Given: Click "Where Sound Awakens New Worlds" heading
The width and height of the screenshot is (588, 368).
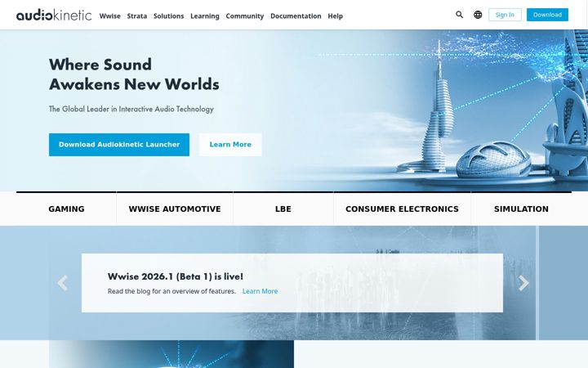Looking at the screenshot, I should 134,74.
